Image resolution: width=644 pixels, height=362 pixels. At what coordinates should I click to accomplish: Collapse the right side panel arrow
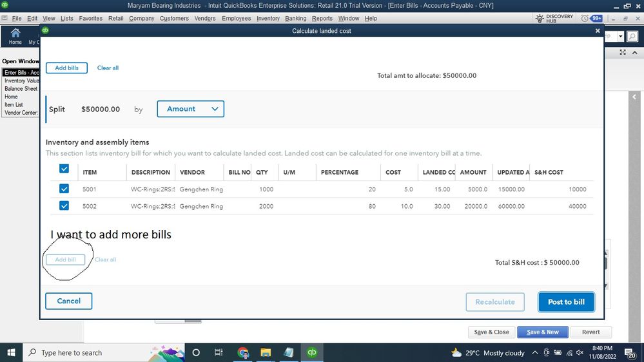(634, 97)
